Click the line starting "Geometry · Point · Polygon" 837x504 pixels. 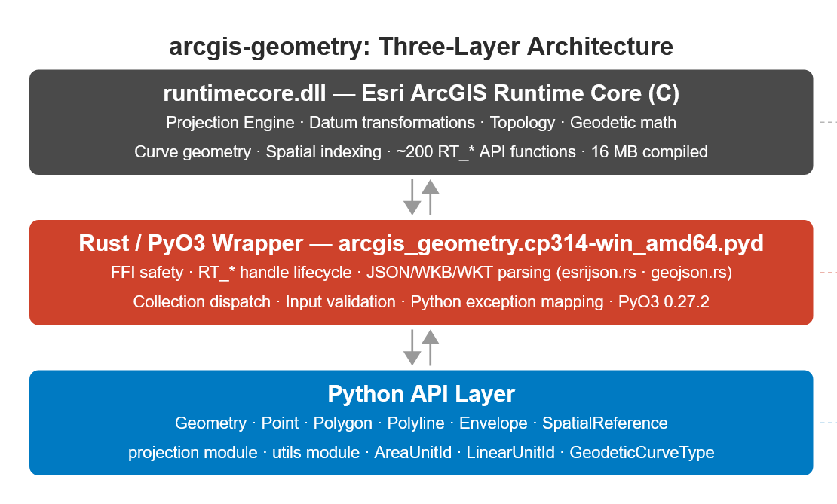point(422,423)
